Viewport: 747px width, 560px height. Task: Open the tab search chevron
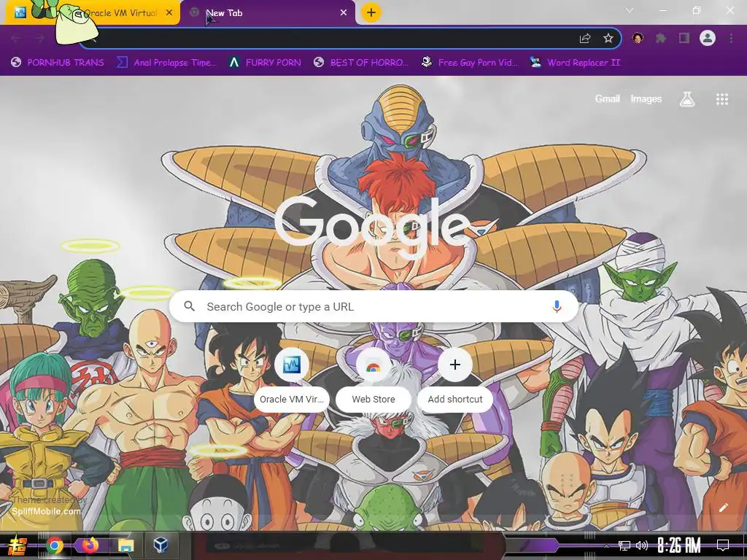coord(630,10)
